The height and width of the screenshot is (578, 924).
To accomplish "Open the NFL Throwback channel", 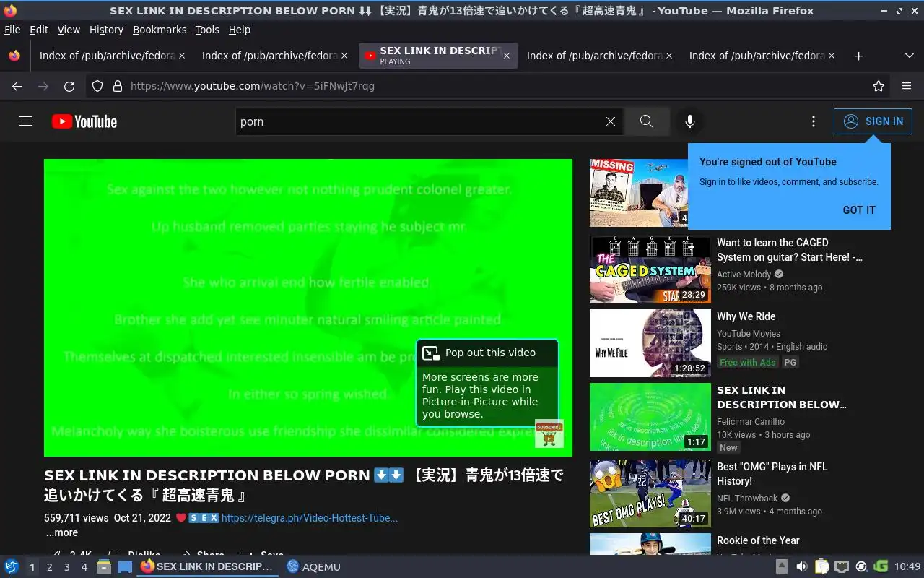I will click(x=747, y=499).
